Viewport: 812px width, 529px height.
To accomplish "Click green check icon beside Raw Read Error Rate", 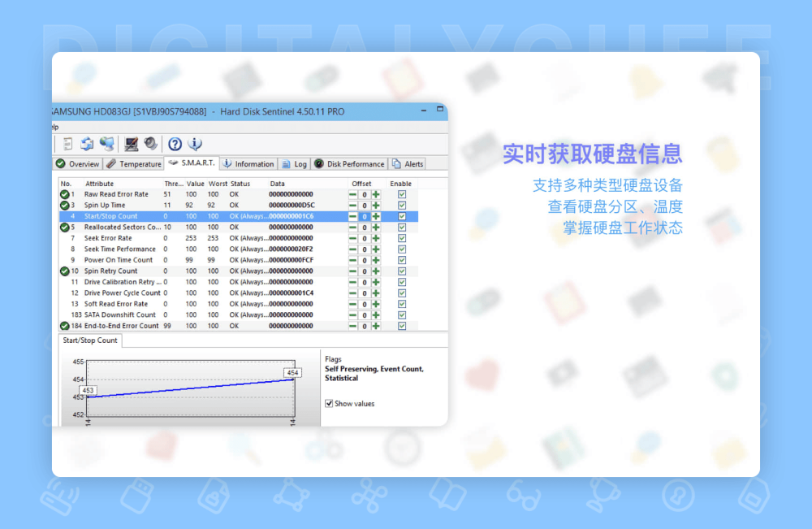I will (x=65, y=194).
